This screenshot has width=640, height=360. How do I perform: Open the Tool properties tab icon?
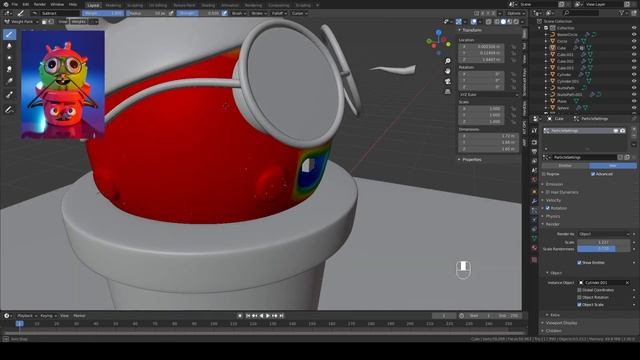534,131
